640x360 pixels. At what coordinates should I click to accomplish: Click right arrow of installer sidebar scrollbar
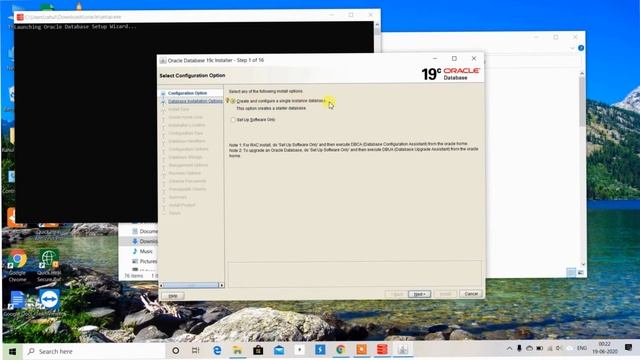click(x=222, y=285)
